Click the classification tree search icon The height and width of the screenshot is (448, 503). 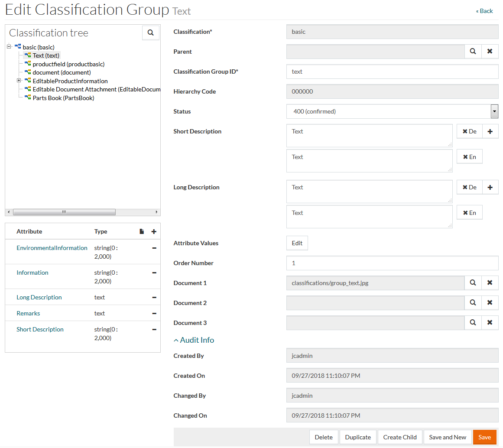point(150,32)
